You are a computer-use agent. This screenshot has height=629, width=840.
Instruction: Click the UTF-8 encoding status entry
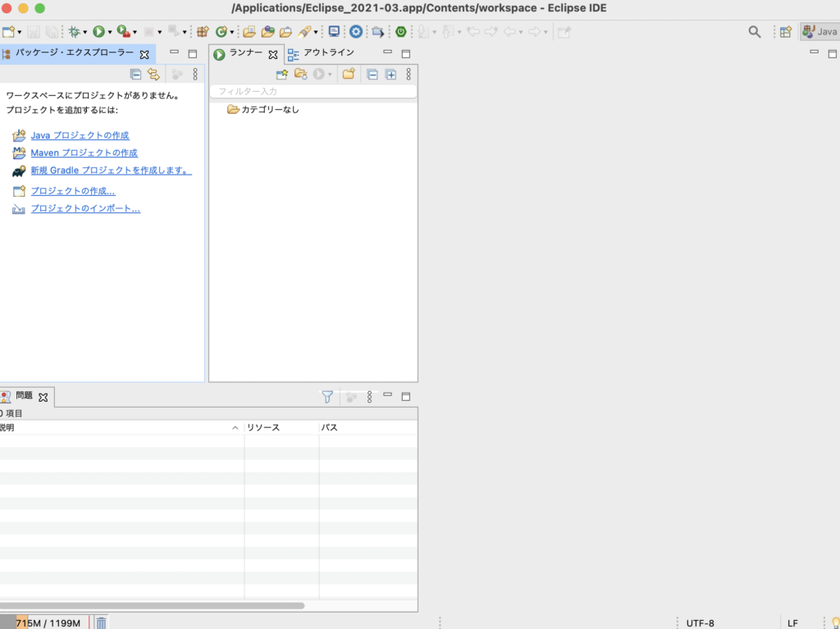click(700, 623)
